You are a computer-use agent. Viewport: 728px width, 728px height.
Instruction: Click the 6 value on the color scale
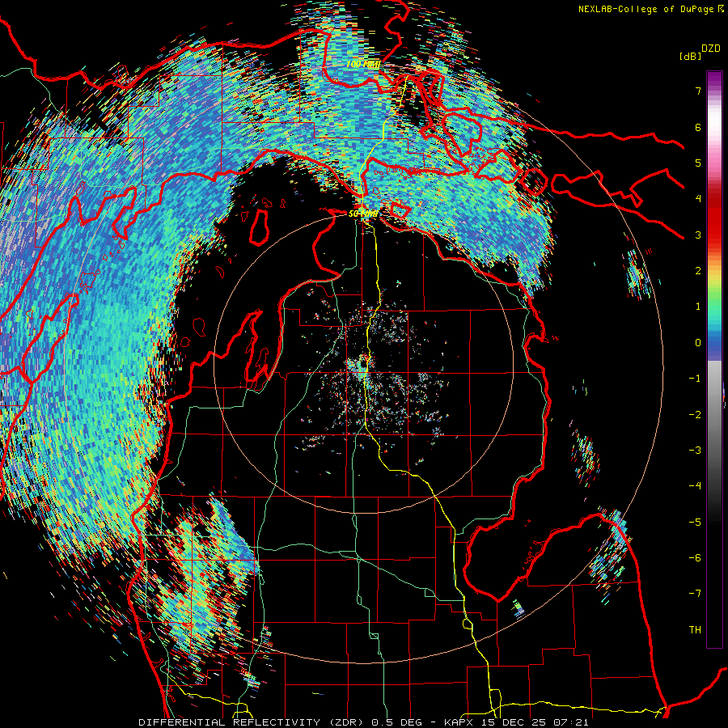[698, 127]
